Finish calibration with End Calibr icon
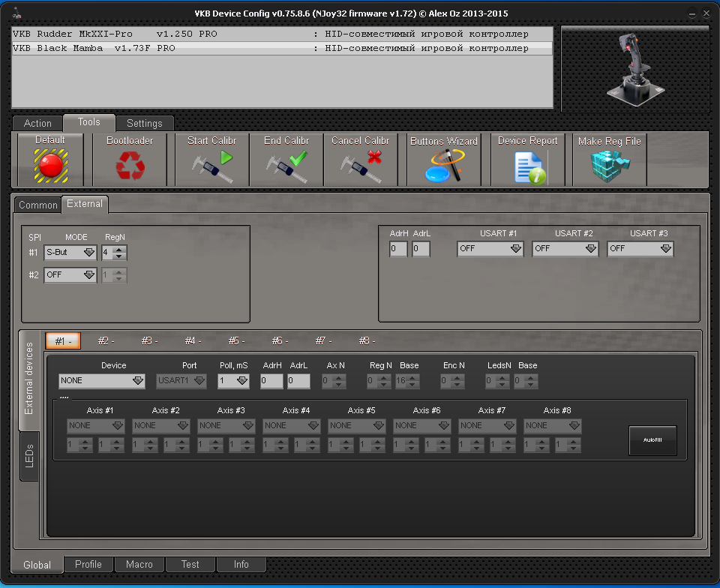 coord(287,166)
